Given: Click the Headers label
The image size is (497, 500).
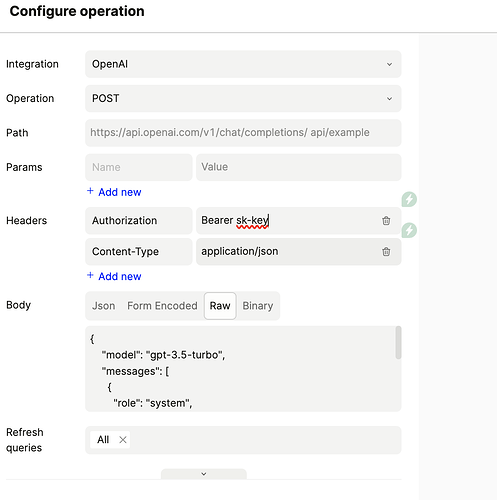Looking at the screenshot, I should [x=27, y=221].
